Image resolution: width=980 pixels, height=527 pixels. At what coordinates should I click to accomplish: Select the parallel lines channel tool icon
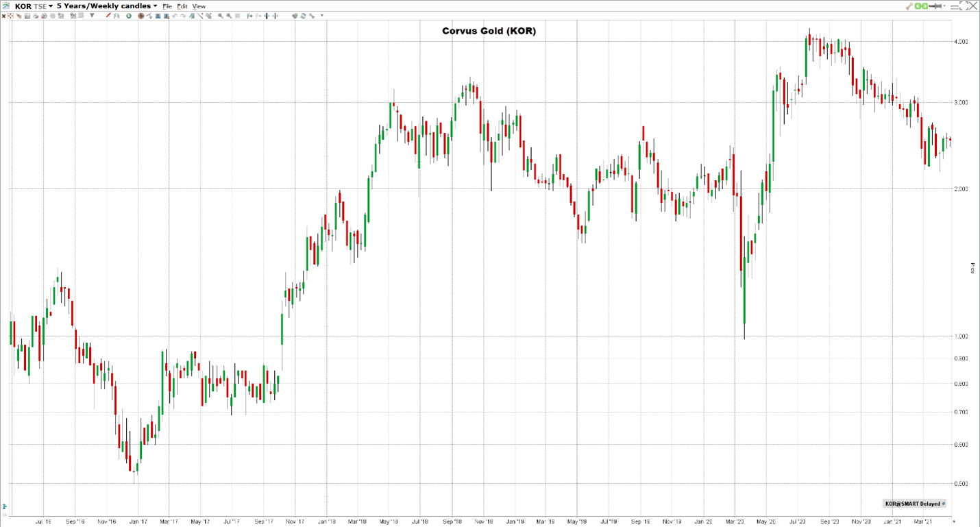click(x=208, y=16)
